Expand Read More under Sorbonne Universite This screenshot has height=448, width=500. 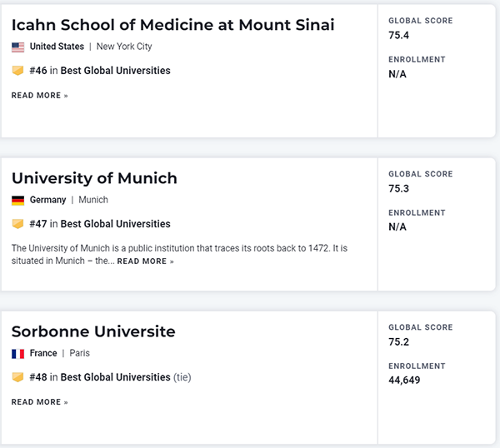[x=39, y=402]
